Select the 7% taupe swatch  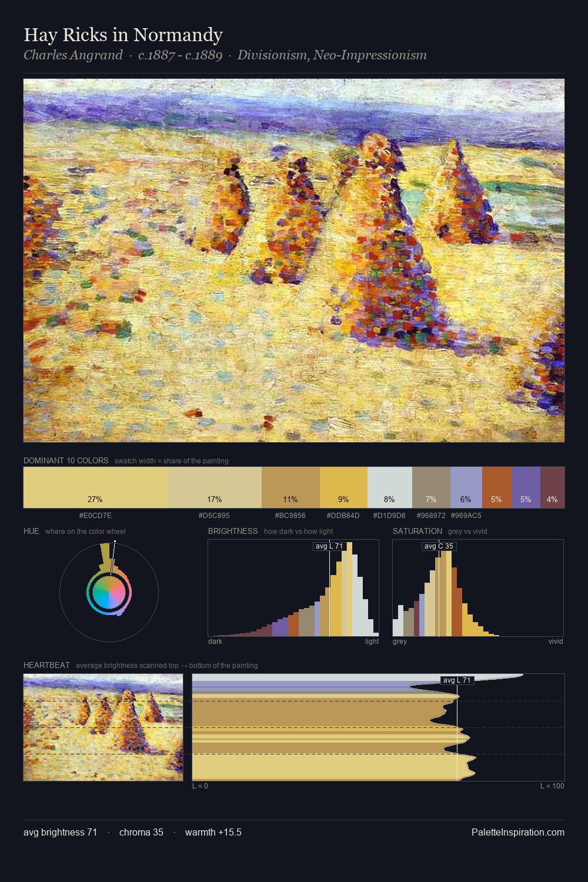coord(431,487)
